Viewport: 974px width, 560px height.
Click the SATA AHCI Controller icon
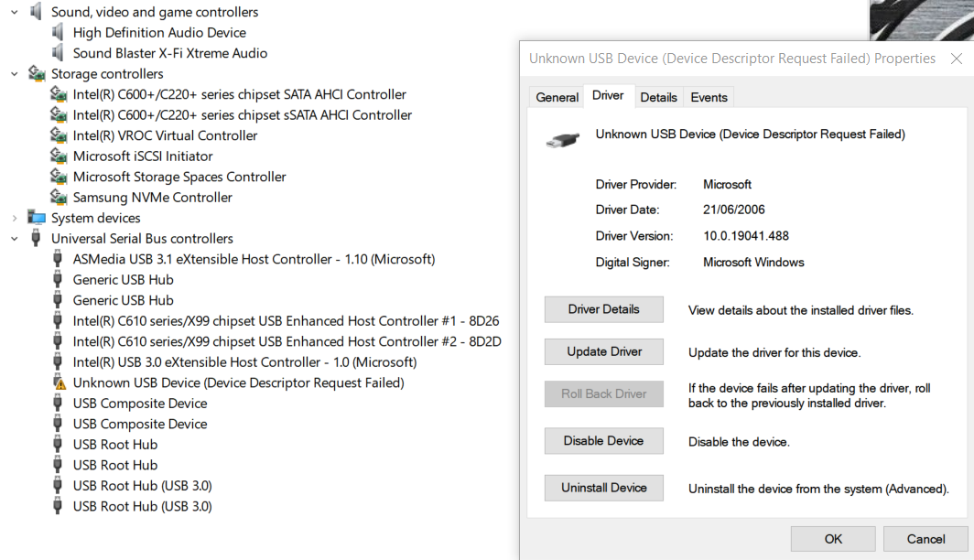[59, 93]
